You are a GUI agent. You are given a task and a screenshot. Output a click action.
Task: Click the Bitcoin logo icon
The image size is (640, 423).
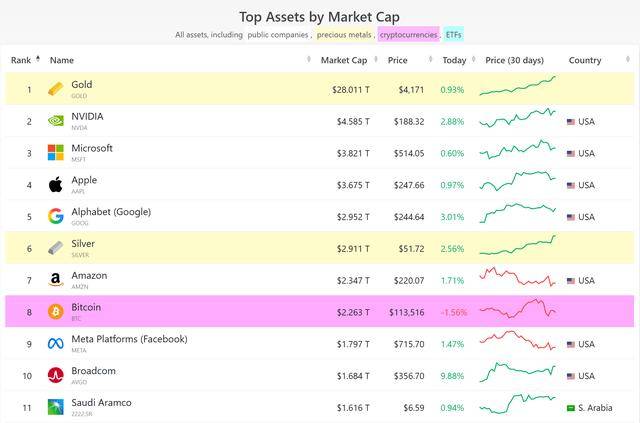coord(56,312)
